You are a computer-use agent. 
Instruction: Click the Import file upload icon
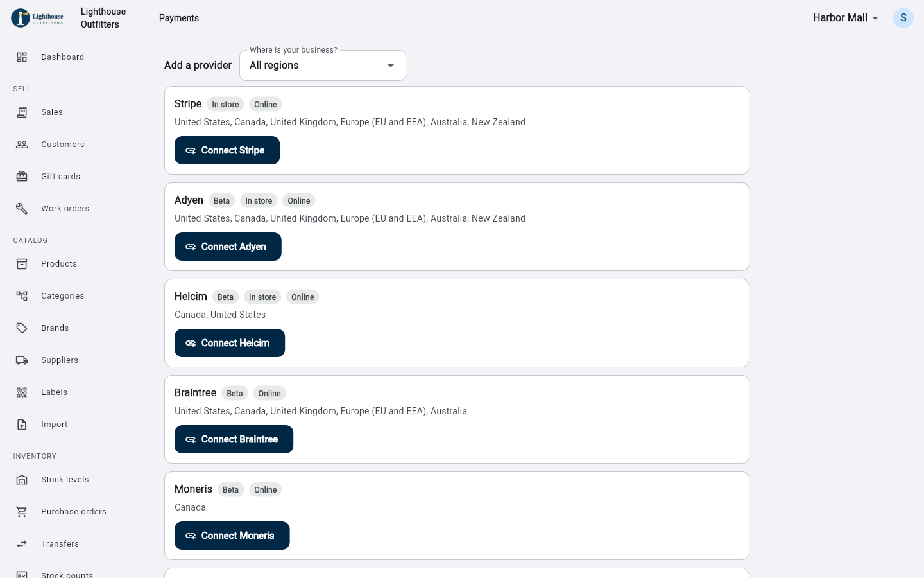point(22,425)
